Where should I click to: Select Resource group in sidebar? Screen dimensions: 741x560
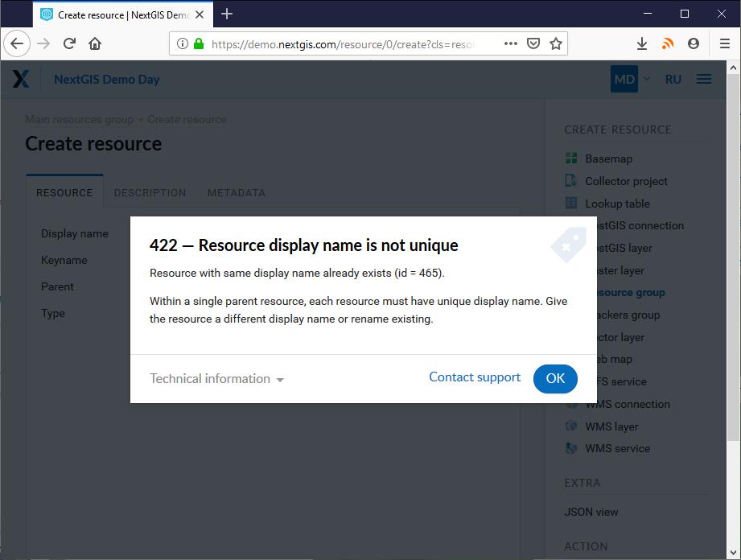click(631, 293)
